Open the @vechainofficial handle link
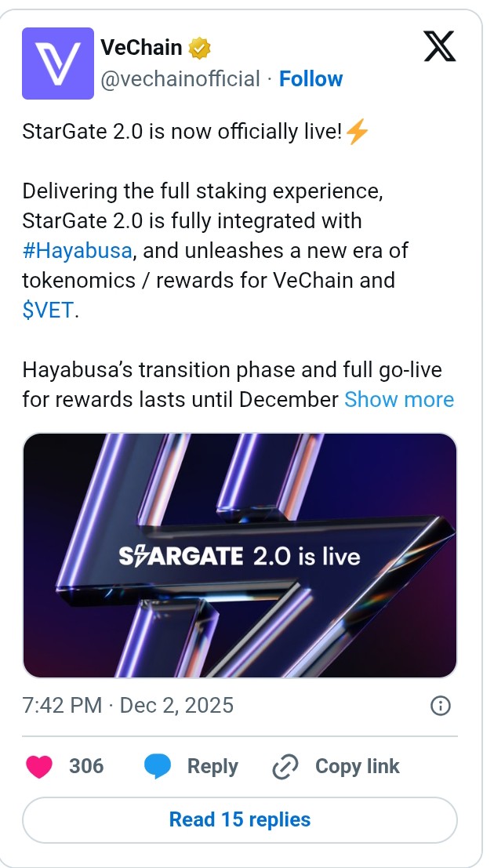 click(180, 79)
